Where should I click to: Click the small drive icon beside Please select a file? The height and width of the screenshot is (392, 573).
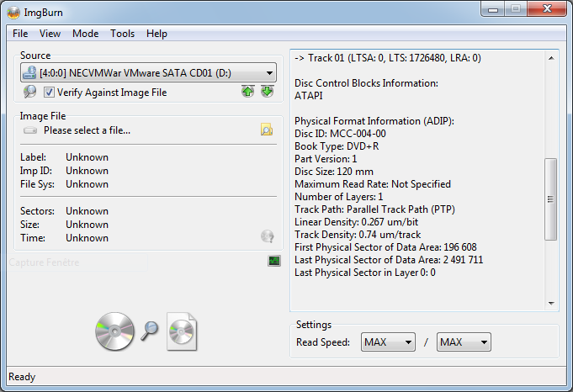point(30,130)
